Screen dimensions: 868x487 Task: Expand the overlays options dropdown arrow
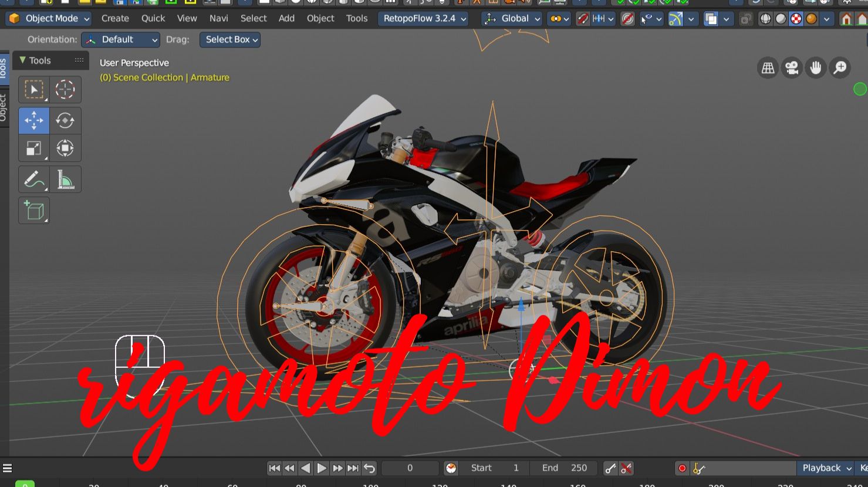[x=727, y=19]
